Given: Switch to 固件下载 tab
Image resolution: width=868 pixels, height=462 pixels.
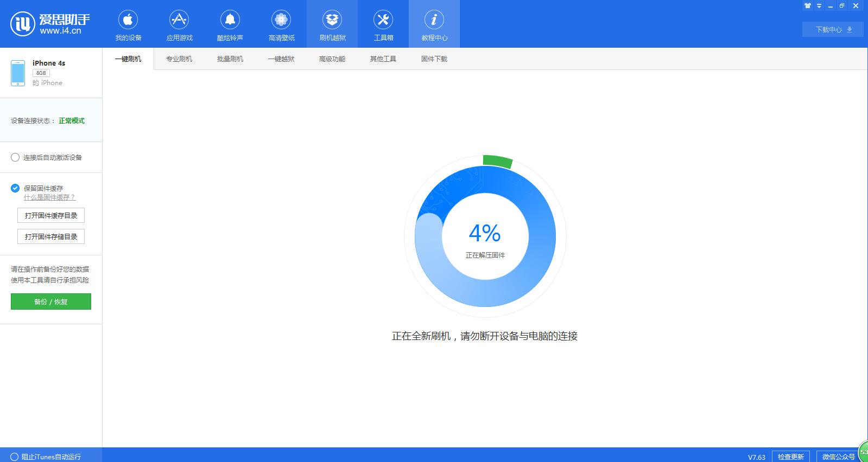Looking at the screenshot, I should [x=434, y=59].
